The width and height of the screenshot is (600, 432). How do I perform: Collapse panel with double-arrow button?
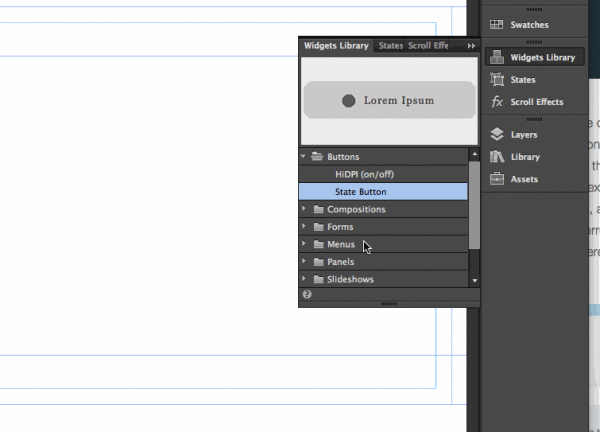point(471,46)
